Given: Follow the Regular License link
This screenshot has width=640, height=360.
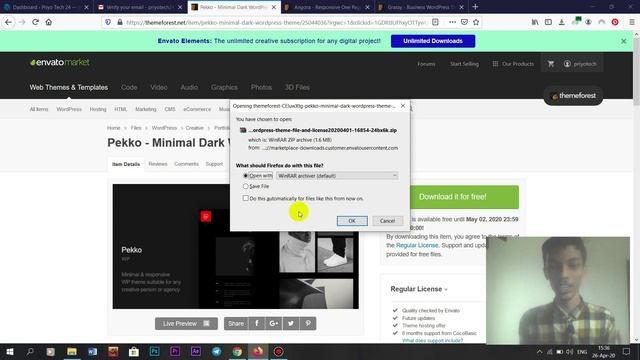Looking at the screenshot, I should click(x=417, y=245).
